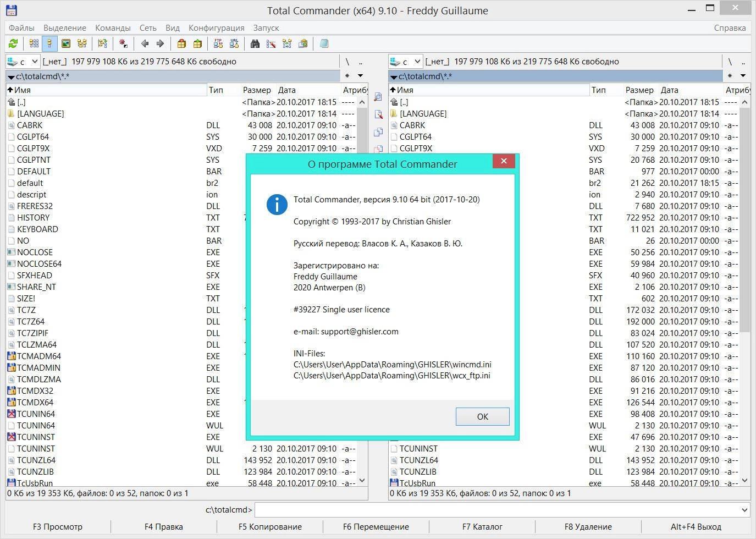Go back using the left arrow icon

(145, 43)
